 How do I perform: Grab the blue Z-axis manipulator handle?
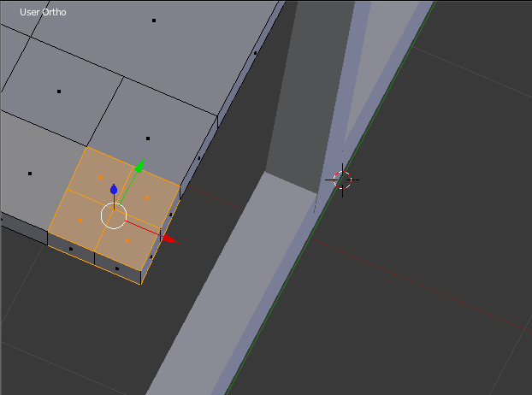pyautogui.click(x=114, y=189)
